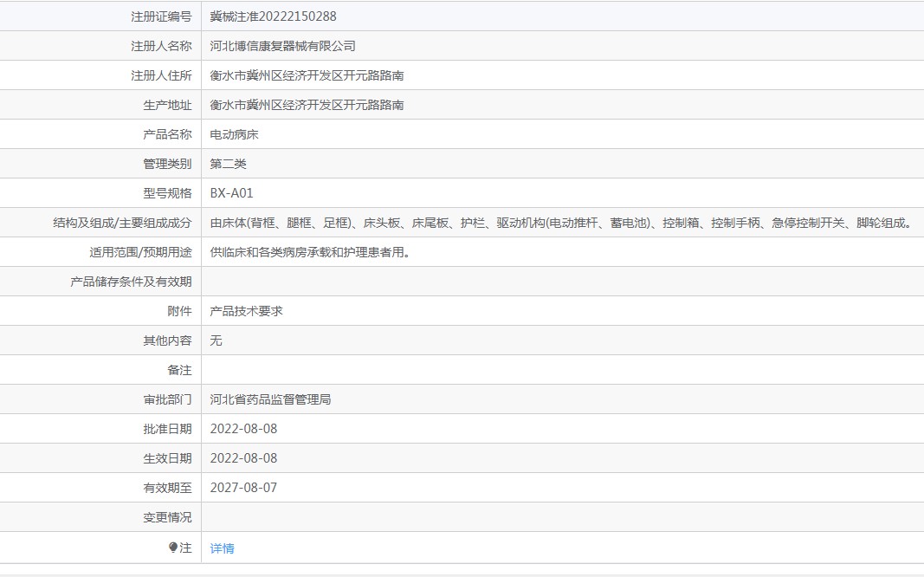Select the date in the 生效日期 row
Viewport: 924px width, 577px height.
(243, 458)
